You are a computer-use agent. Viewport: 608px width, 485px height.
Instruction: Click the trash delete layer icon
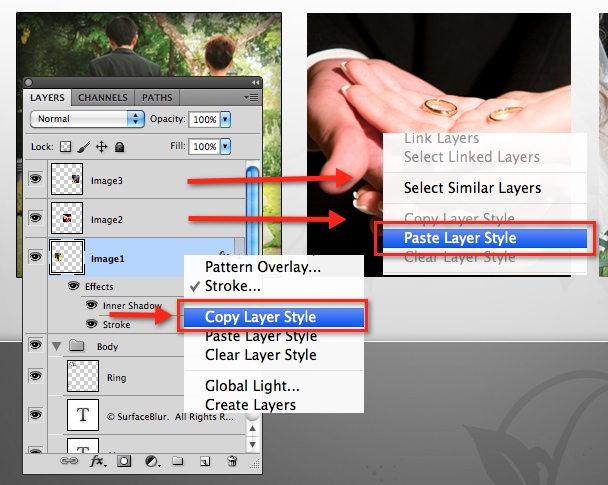(x=232, y=461)
